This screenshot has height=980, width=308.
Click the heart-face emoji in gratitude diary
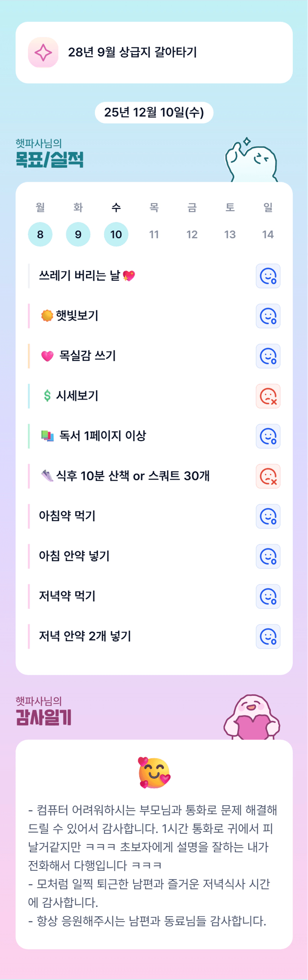click(154, 773)
